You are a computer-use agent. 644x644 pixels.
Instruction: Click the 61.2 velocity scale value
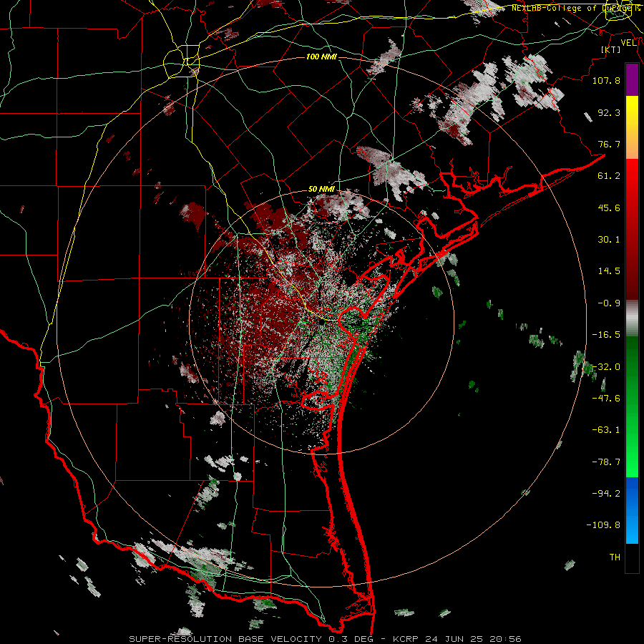click(x=609, y=175)
